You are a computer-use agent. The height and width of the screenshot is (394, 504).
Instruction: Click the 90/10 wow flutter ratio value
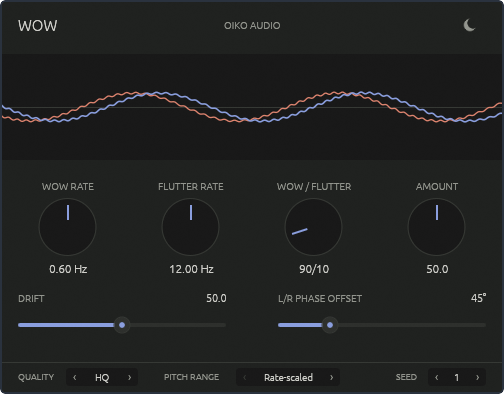tap(314, 269)
